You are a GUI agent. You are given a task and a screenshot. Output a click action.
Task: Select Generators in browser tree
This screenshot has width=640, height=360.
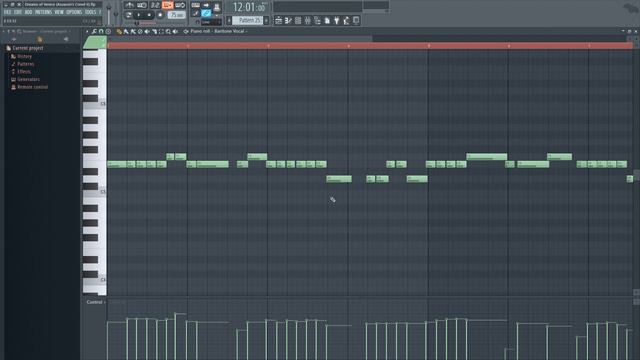[28, 79]
